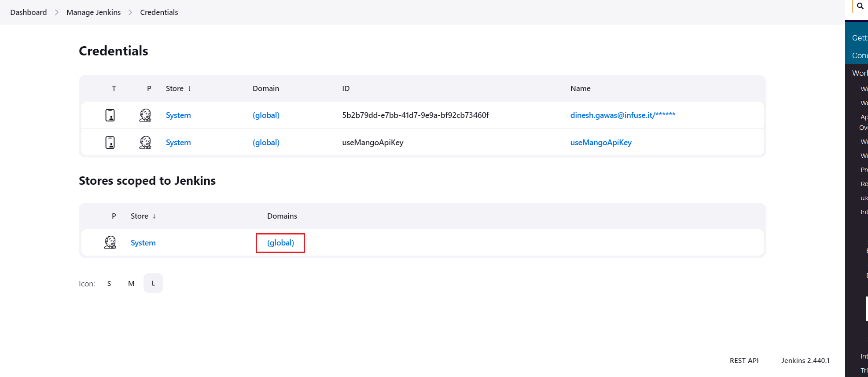868x377 pixels.
Task: Click the ID column header
Action: [346, 88]
